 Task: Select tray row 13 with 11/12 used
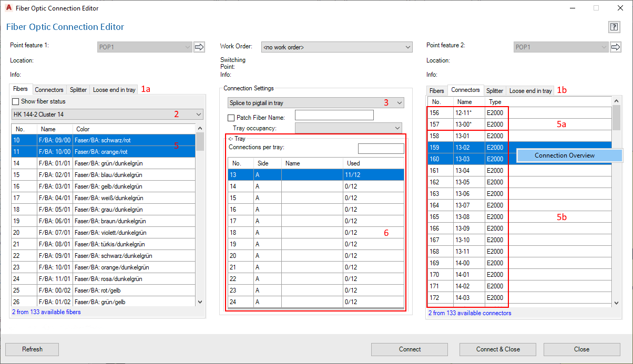tap(316, 175)
